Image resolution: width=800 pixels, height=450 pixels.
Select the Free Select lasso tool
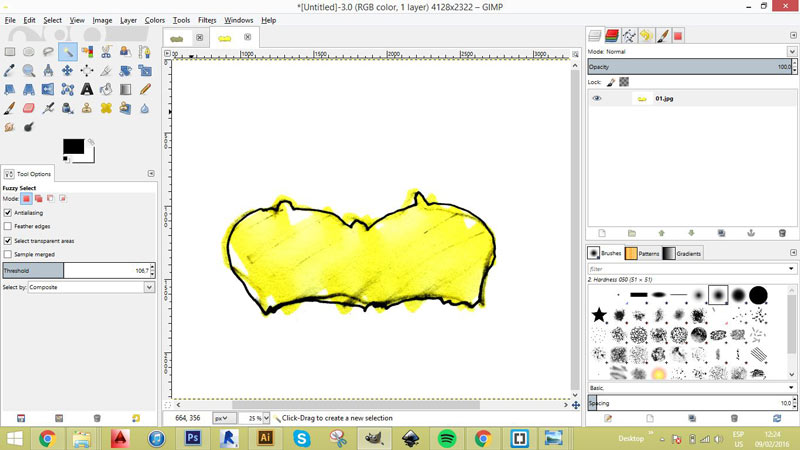pos(48,52)
